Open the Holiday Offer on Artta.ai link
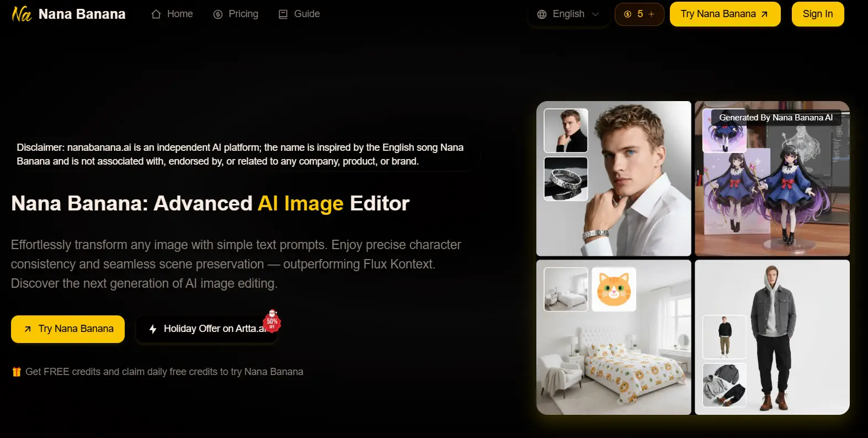This screenshot has width=868, height=438. pos(207,329)
